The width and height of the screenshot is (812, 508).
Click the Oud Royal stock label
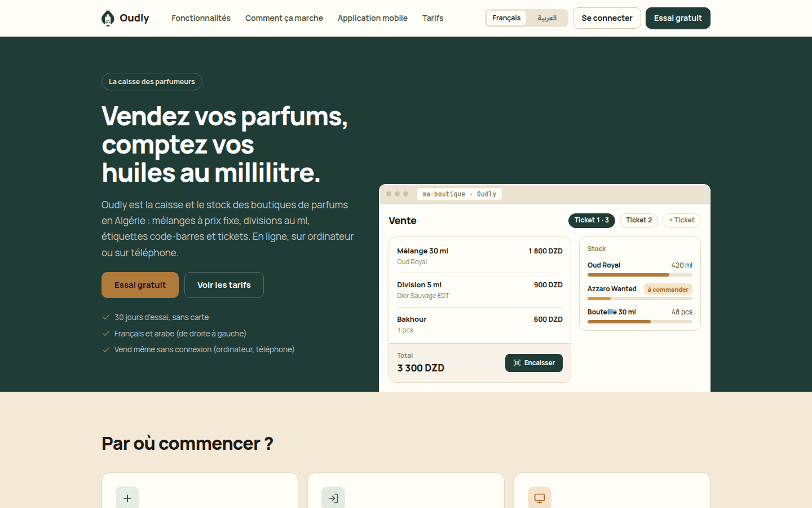(604, 265)
